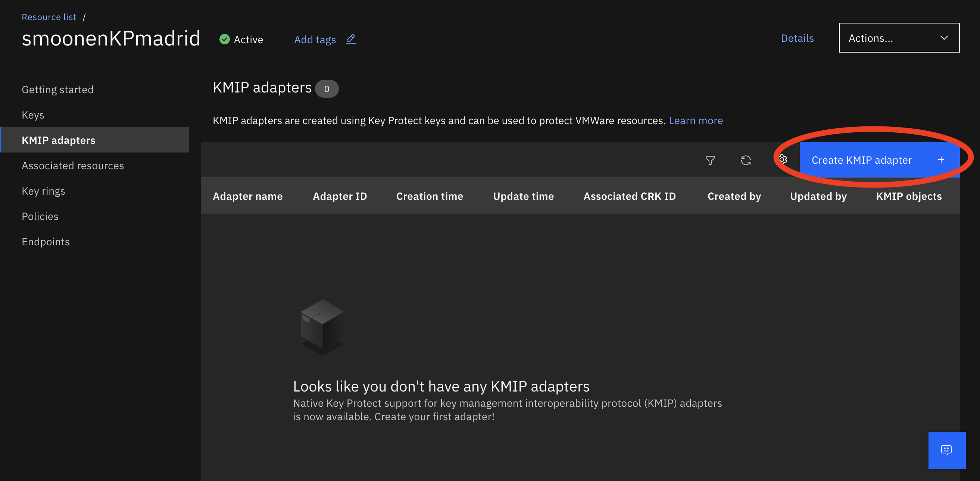Navigate to Endpoints page
980x481 pixels.
click(x=46, y=242)
